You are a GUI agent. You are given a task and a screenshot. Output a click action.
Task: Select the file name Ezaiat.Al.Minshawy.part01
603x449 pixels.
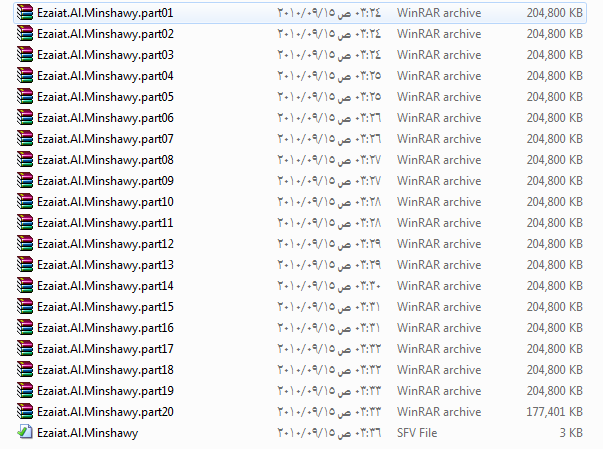(105, 13)
